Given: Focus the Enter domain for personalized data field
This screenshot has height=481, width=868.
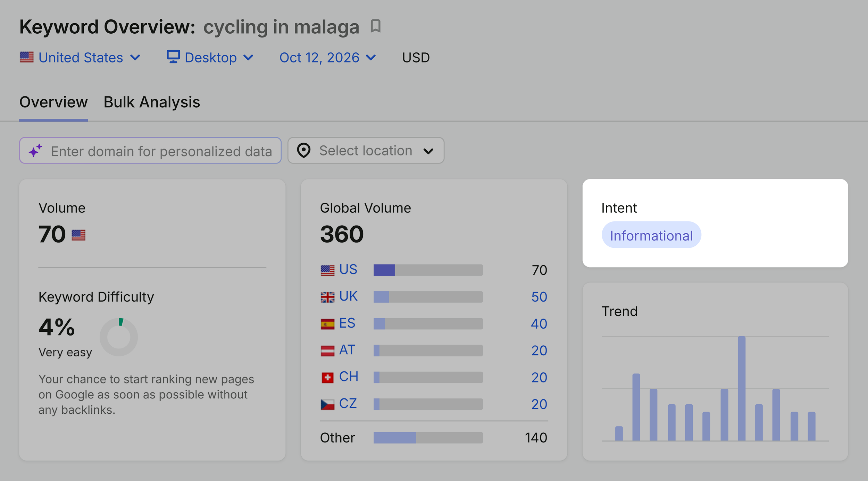Looking at the screenshot, I should (x=150, y=151).
